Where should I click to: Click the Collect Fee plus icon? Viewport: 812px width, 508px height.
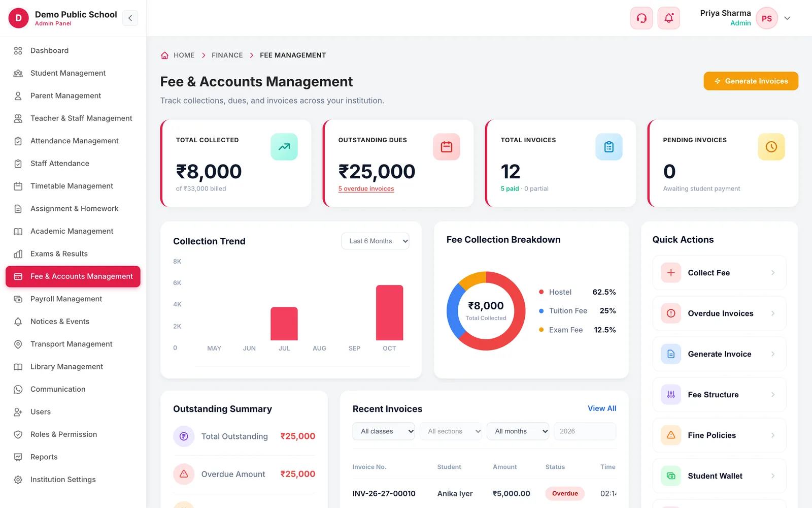click(x=671, y=273)
